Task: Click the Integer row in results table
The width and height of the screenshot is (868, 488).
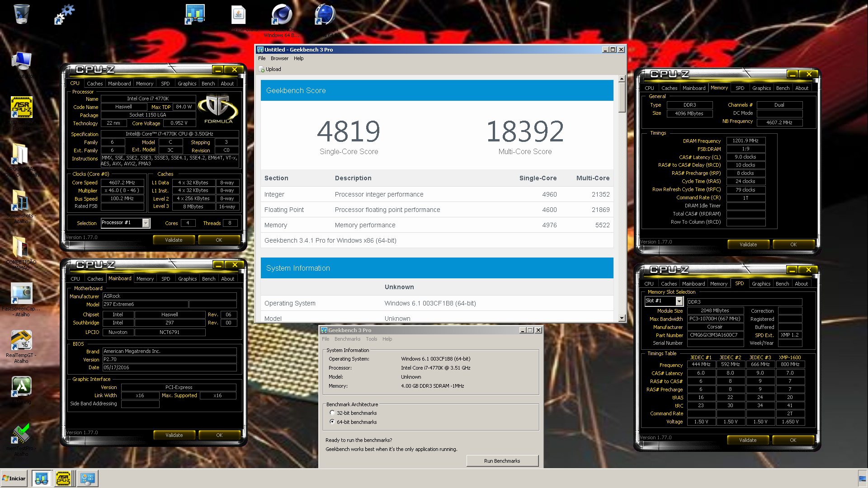Action: click(437, 194)
